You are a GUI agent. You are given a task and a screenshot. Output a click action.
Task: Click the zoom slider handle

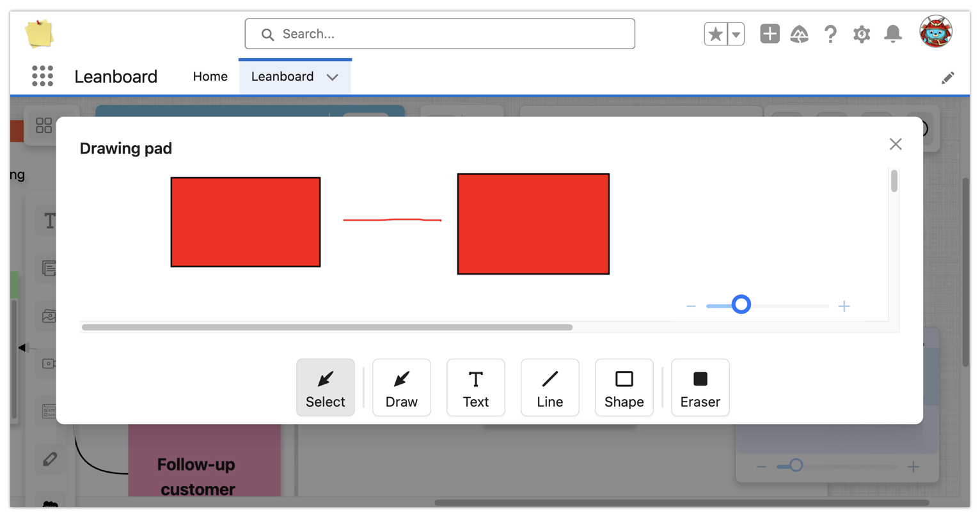(741, 304)
